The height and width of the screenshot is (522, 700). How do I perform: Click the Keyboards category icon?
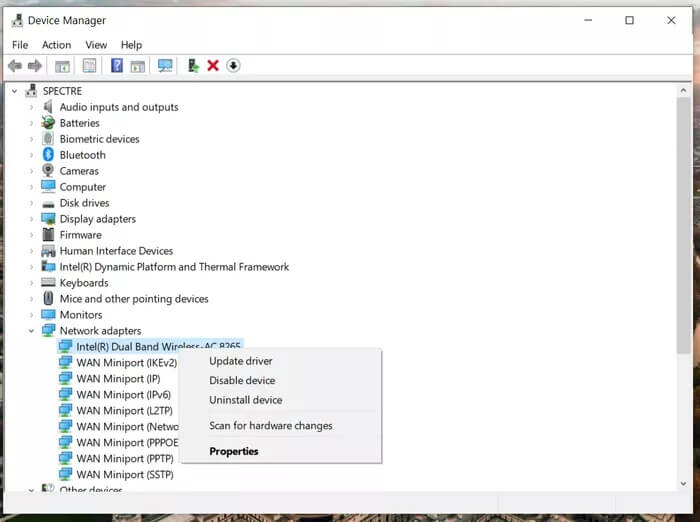click(x=48, y=282)
